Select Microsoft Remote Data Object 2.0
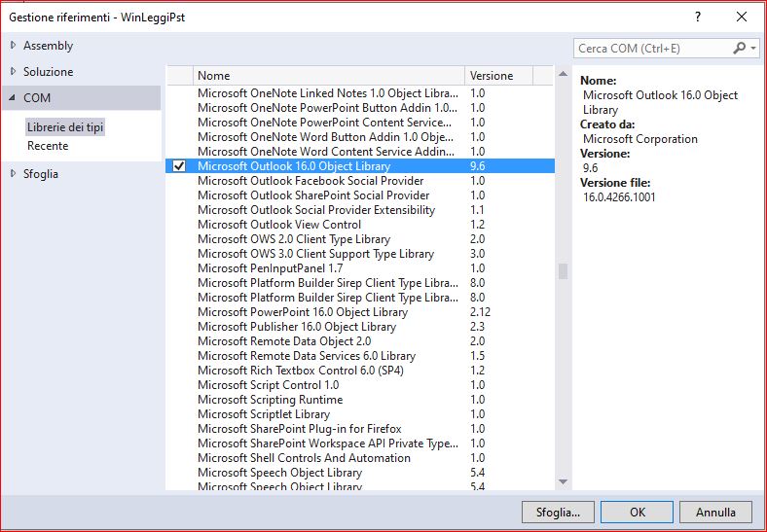767x532 pixels. [x=360, y=341]
